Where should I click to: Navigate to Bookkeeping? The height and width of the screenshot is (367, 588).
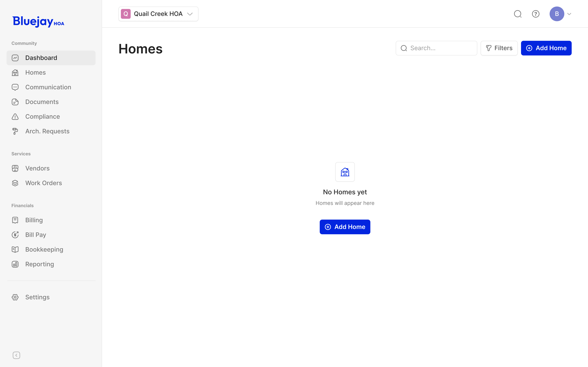pos(44,250)
